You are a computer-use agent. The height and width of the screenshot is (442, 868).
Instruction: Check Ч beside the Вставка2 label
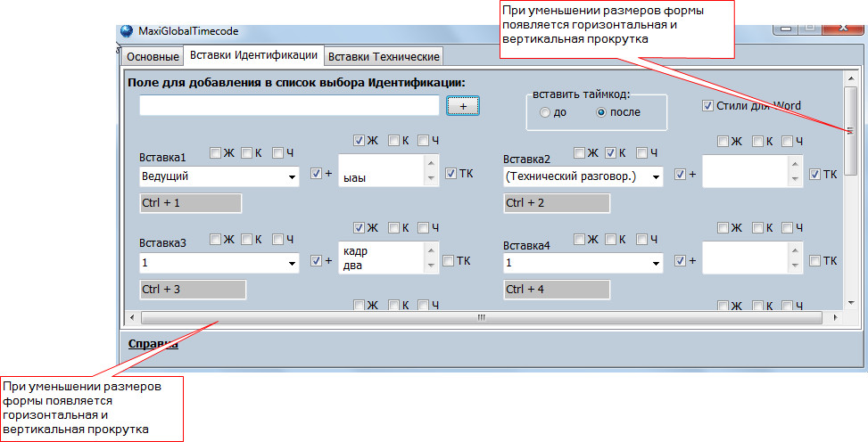[642, 152]
